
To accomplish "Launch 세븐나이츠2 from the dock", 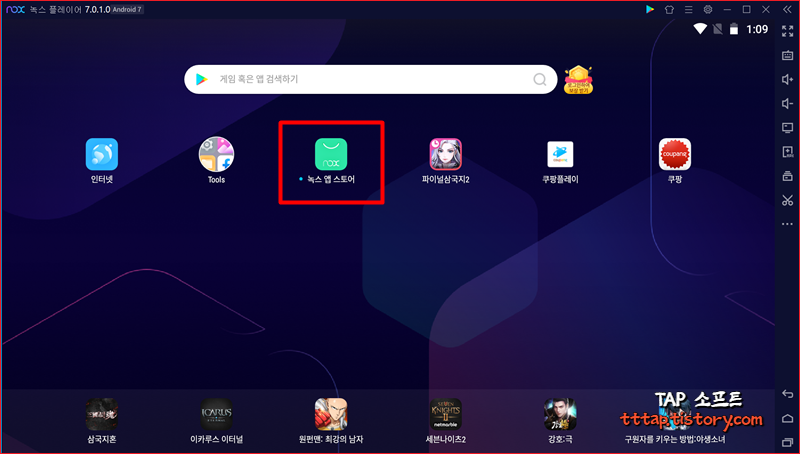I will point(445,414).
